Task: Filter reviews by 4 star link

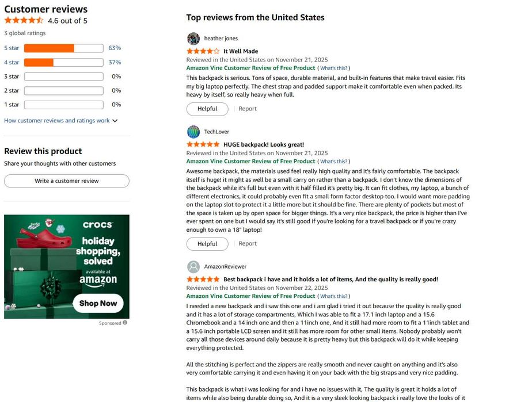Action: (12, 63)
